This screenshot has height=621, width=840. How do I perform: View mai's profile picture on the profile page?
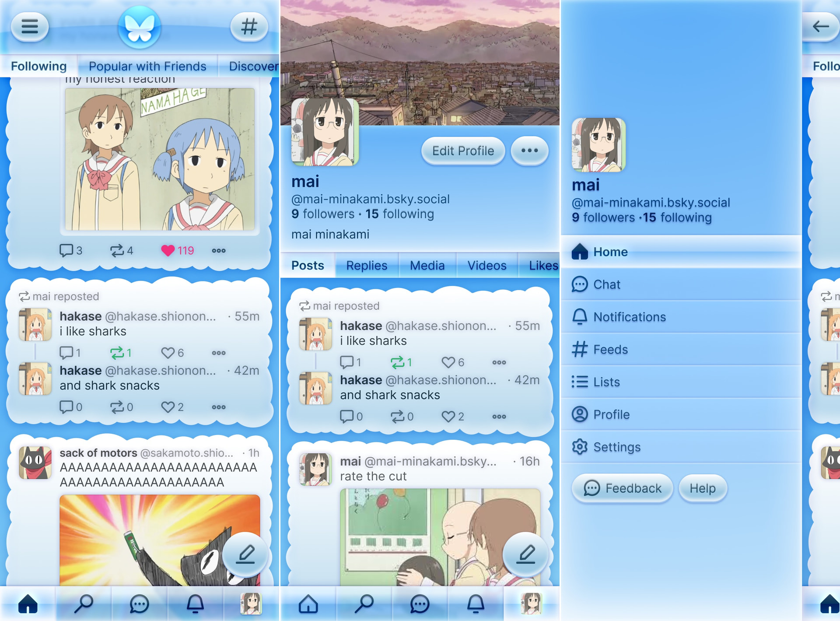pos(325,132)
